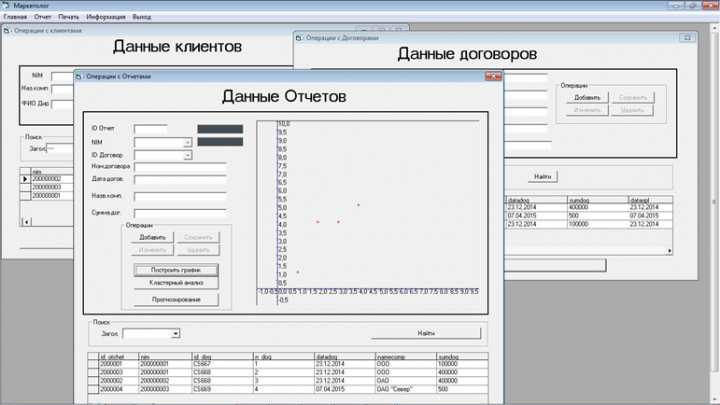The height and width of the screenshot is (405, 720).
Task: Click the Данные договоров heading
Action: [467, 54]
